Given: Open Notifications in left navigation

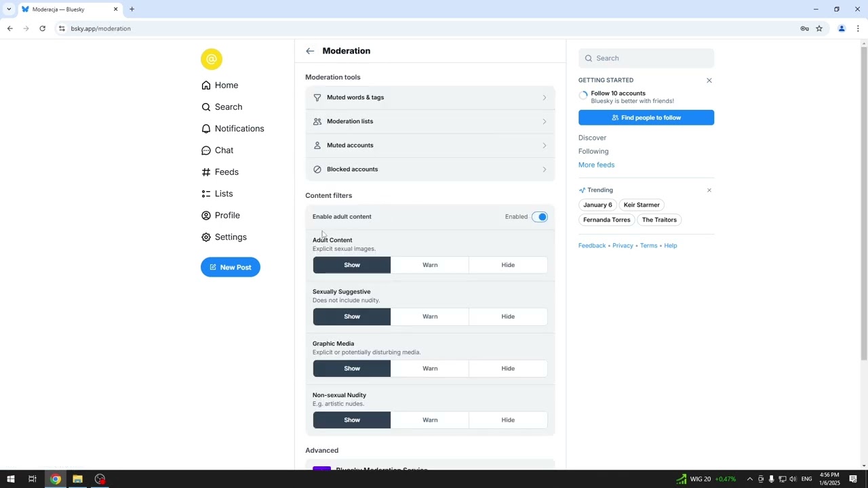Looking at the screenshot, I should click(233, 129).
